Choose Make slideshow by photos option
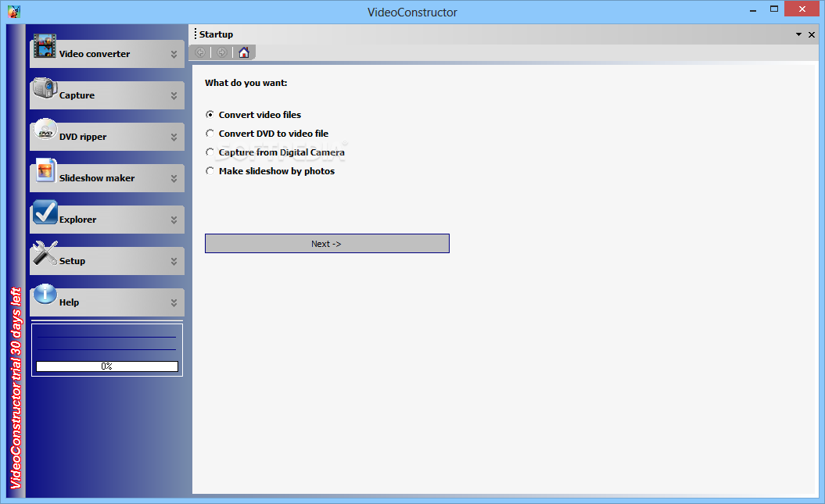The height and width of the screenshot is (504, 825). (x=271, y=171)
